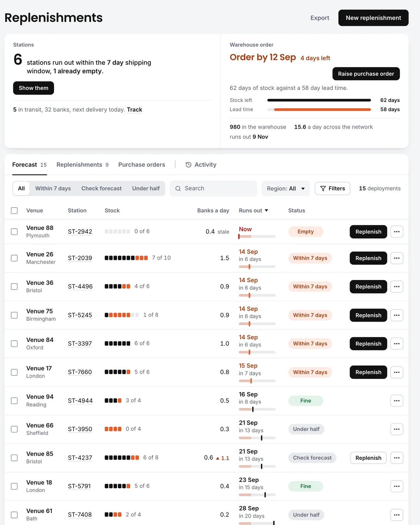Screen dimensions: 420x525
Task: Open more options for Venue 88 row
Action: click(x=397, y=232)
